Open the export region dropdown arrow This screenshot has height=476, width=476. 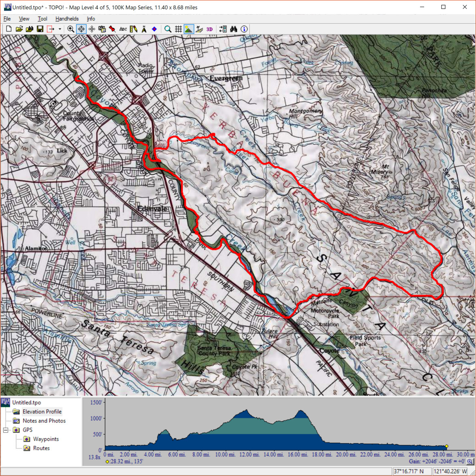click(60, 29)
